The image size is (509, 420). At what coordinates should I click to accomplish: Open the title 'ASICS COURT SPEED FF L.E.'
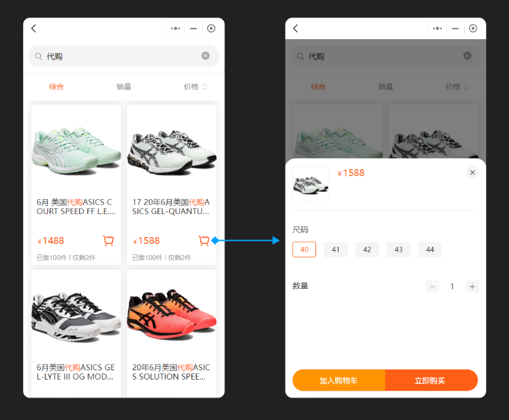point(76,207)
